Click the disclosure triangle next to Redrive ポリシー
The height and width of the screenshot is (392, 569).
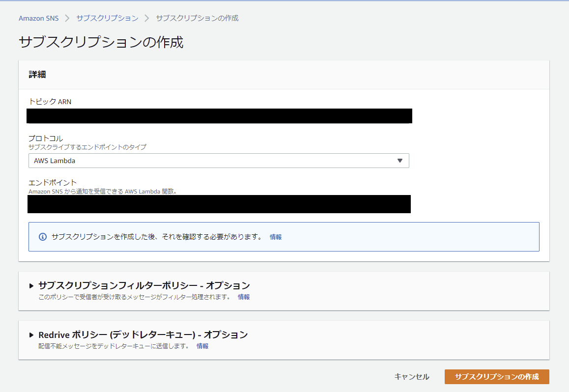[x=31, y=335]
